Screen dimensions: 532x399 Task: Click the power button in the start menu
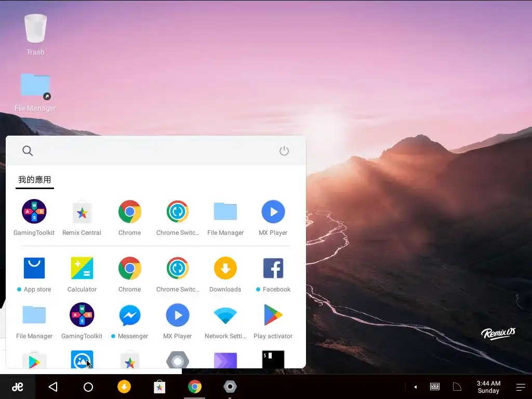[284, 151]
